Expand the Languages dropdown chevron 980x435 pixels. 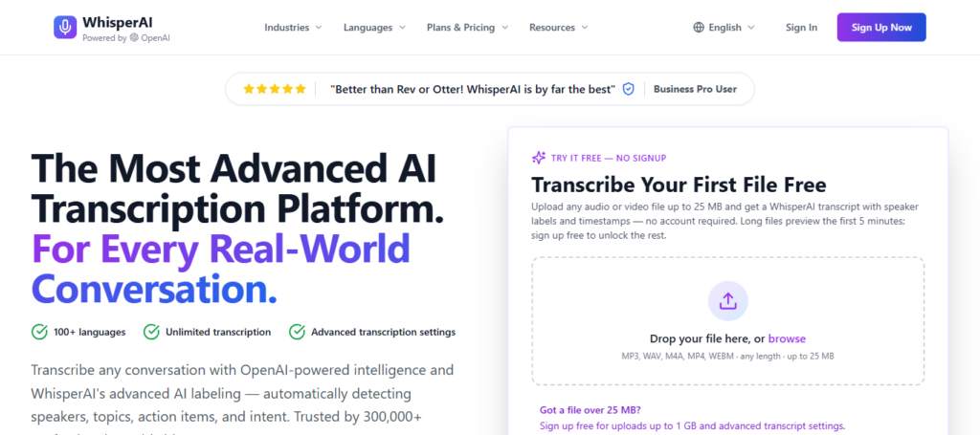[403, 28]
